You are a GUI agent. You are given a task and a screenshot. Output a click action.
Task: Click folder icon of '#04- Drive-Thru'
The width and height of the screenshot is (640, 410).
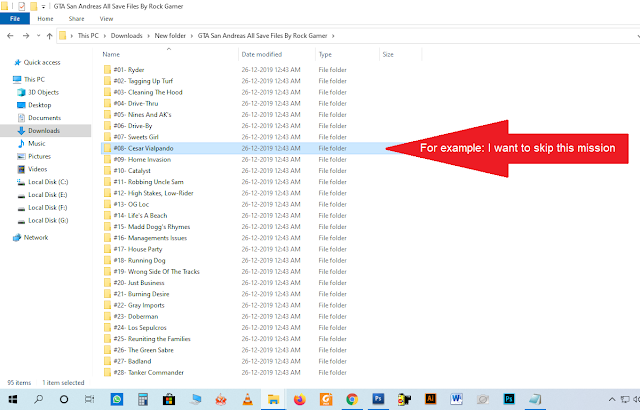point(107,104)
